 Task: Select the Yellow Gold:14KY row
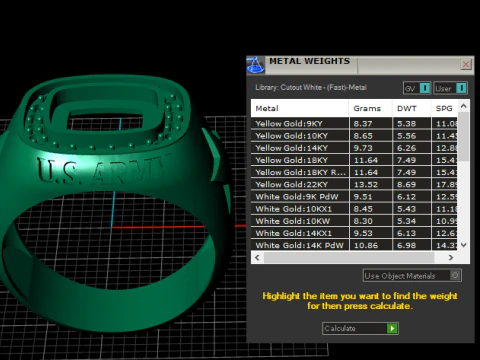click(354, 148)
